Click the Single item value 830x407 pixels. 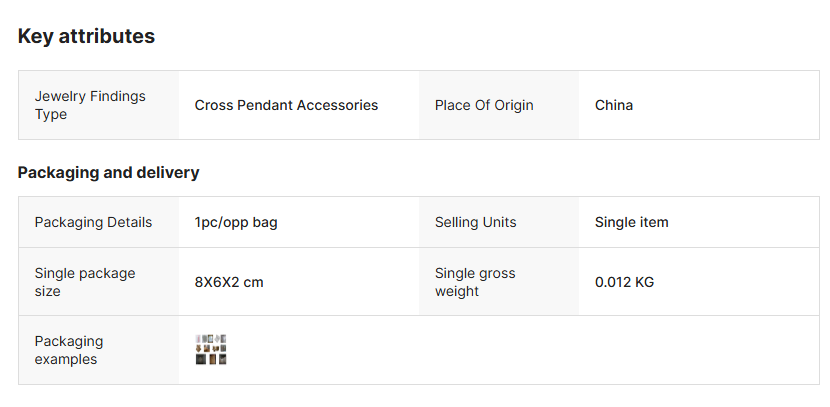point(632,222)
